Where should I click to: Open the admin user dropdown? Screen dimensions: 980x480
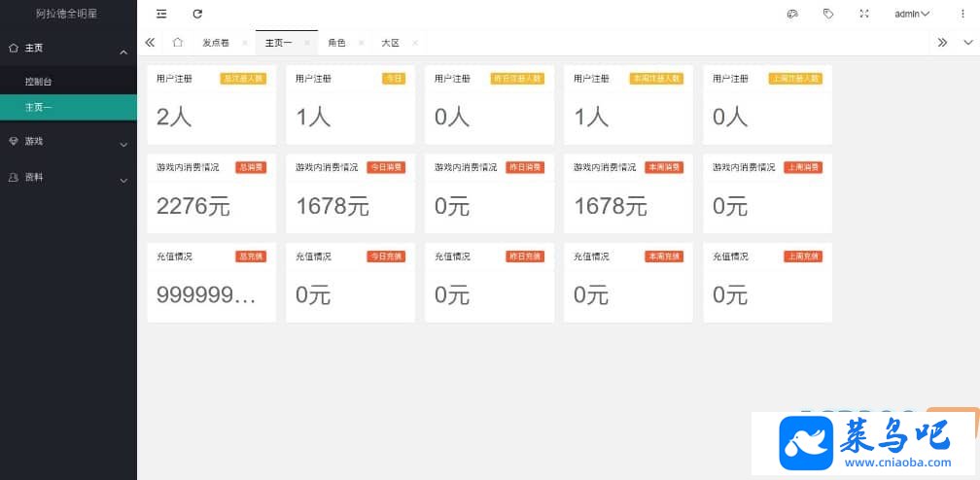click(913, 14)
